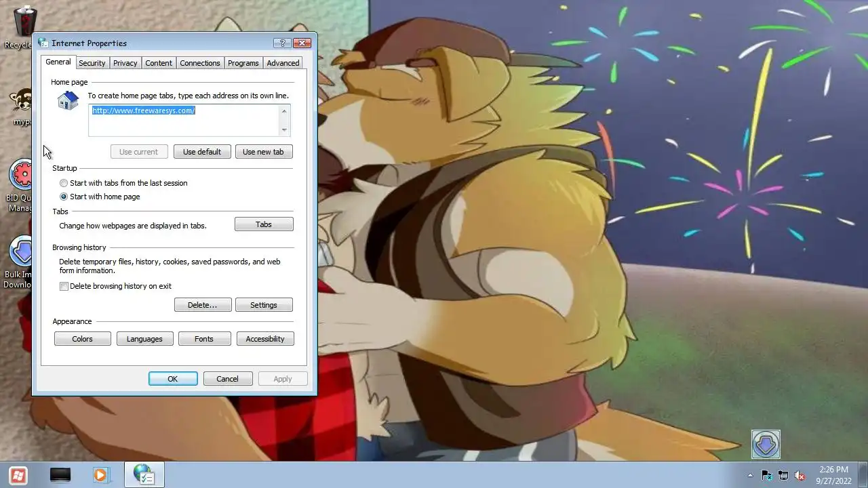Switch to the Privacy tab
The width and height of the screenshot is (868, 488).
click(125, 63)
